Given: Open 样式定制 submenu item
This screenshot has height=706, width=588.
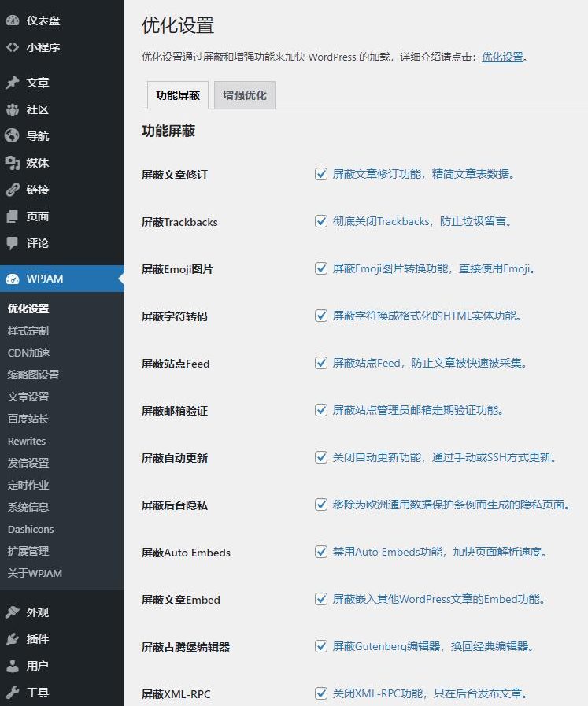Looking at the screenshot, I should (x=28, y=331).
